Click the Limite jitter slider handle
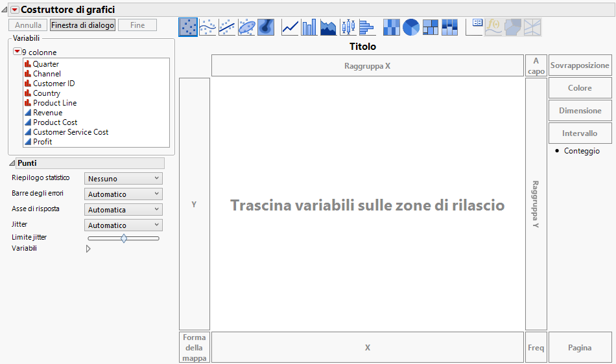The height and width of the screenshot is (364, 616). 124,238
